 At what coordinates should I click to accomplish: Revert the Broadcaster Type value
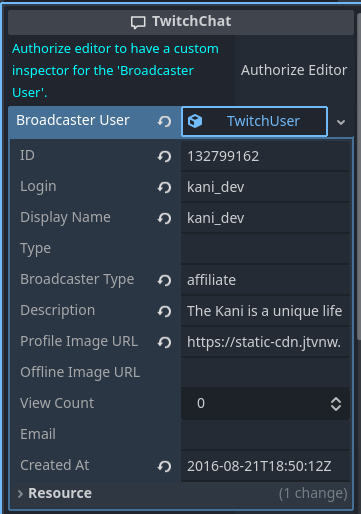pyautogui.click(x=164, y=280)
